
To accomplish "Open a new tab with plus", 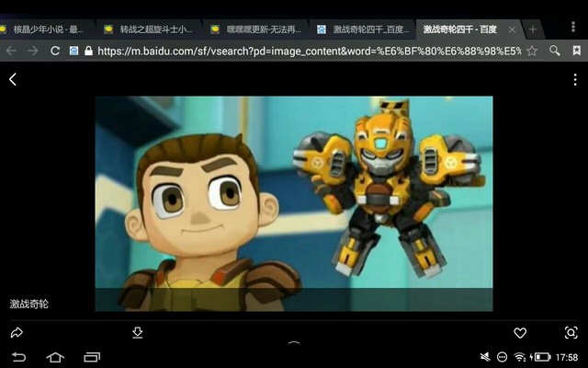I will (x=533, y=29).
